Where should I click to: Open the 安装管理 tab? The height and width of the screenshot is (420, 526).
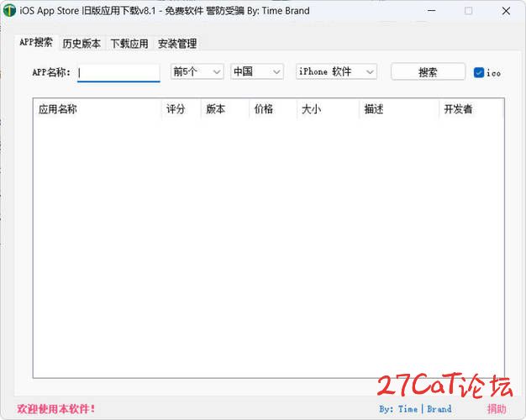tap(177, 44)
